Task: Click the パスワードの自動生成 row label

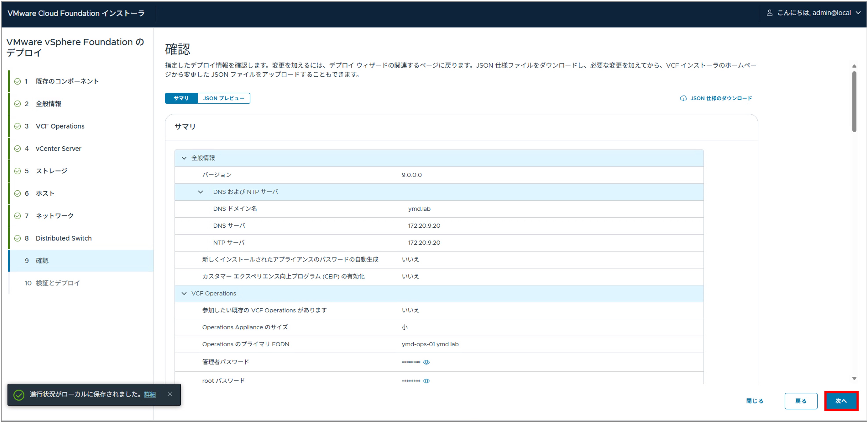Action: tap(290, 259)
